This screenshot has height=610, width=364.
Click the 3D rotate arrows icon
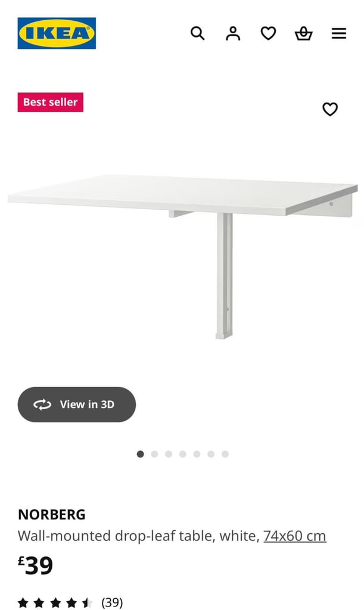click(x=42, y=404)
